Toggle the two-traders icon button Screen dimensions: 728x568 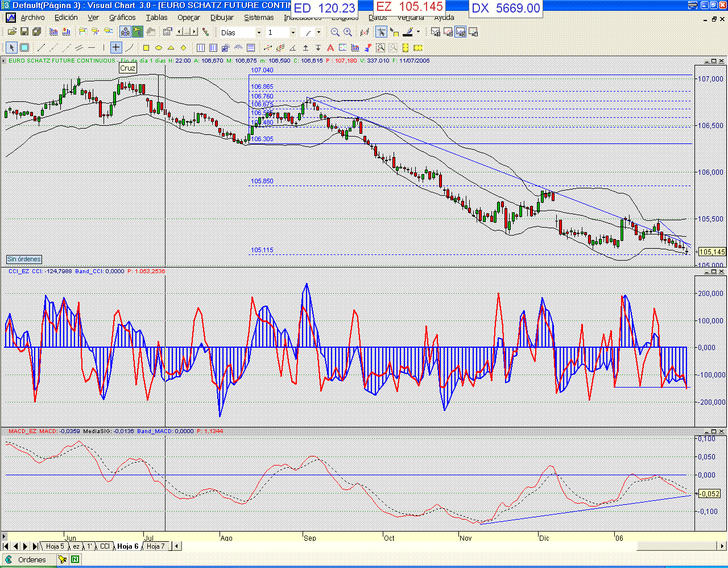point(125,32)
